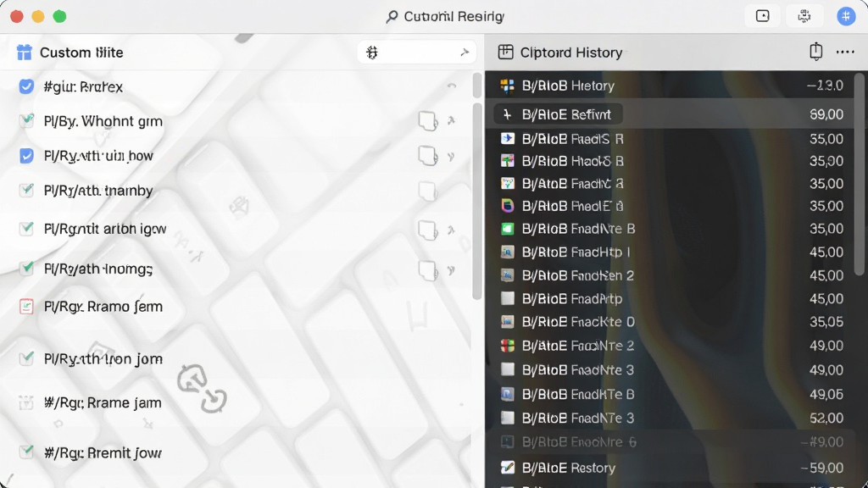Click the share icon in Cliptord History header

click(815, 52)
